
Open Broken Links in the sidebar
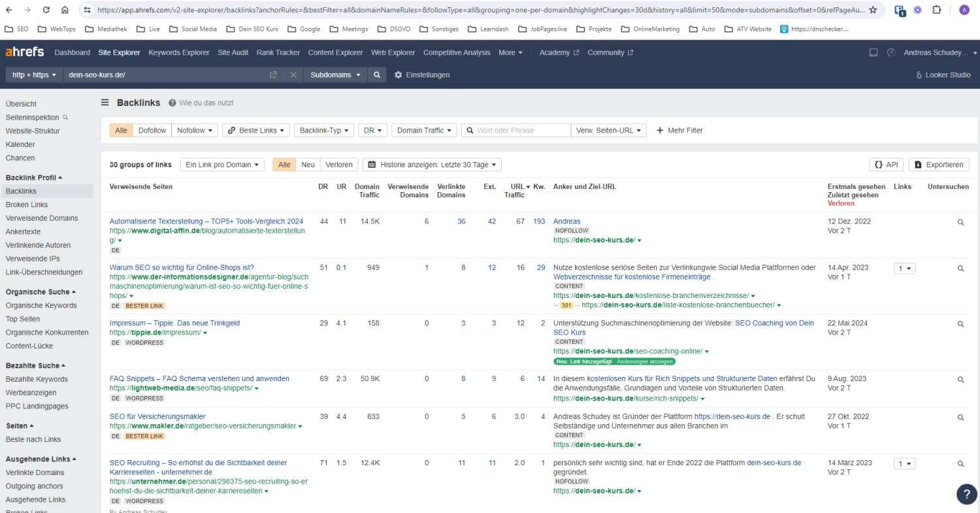(27, 205)
